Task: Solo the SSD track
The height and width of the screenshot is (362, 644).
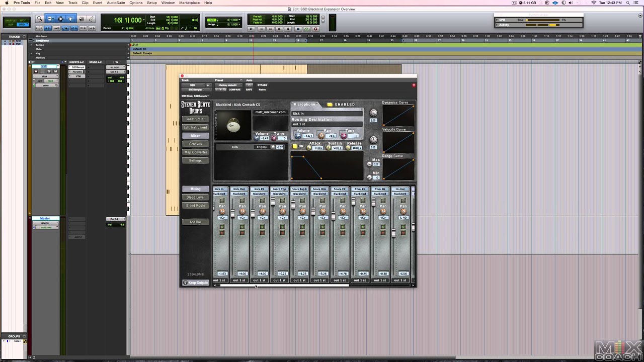Action: 49,71
